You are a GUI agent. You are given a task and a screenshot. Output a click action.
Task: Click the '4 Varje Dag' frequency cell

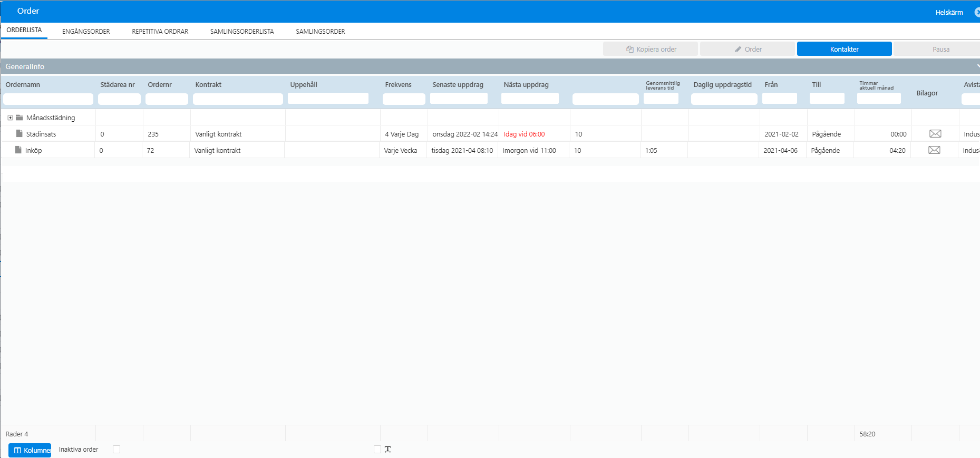pyautogui.click(x=402, y=134)
